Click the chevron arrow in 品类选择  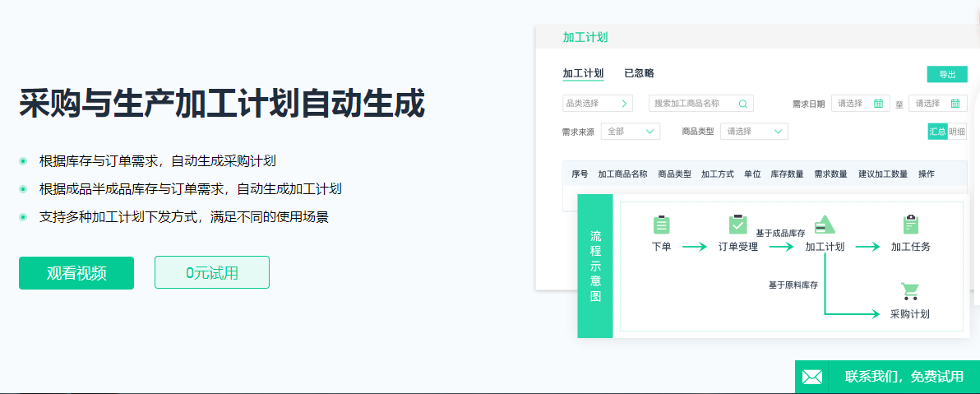coord(624,104)
